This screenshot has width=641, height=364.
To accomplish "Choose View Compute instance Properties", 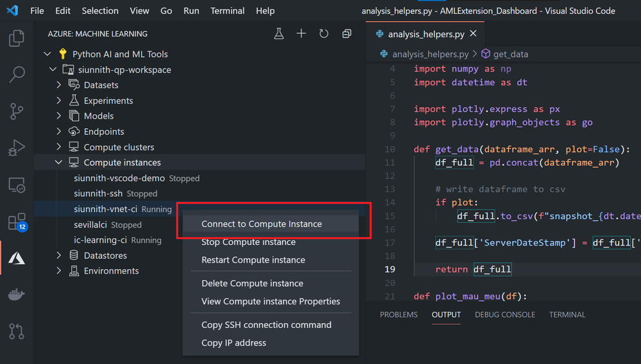I will (271, 301).
